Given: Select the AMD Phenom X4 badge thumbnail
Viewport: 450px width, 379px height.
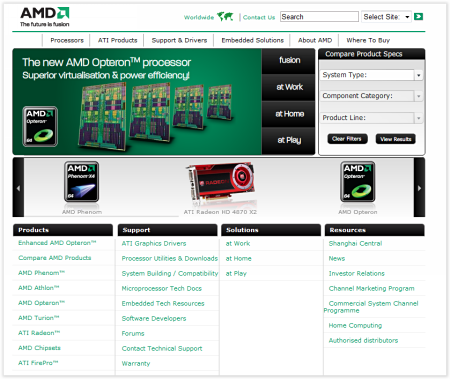Looking at the screenshot, I should tap(82, 182).
